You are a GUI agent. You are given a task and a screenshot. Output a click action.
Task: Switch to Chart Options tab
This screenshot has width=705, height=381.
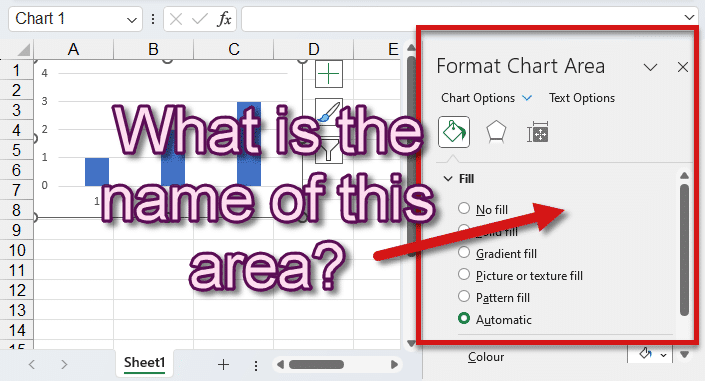[x=478, y=98]
